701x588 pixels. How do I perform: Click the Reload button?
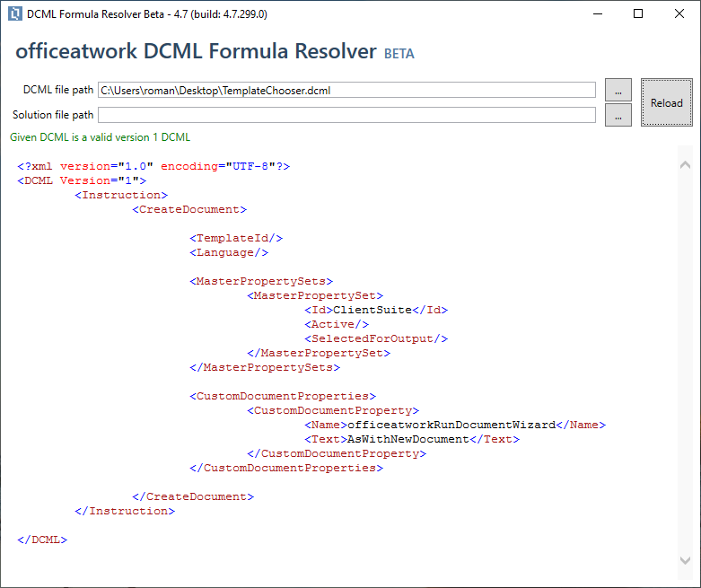click(667, 102)
